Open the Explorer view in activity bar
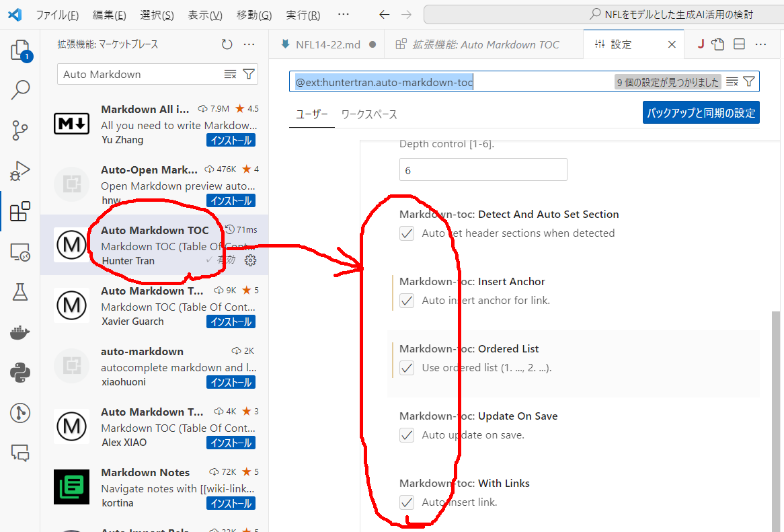Screen dimensions: 784x532 click(20, 51)
